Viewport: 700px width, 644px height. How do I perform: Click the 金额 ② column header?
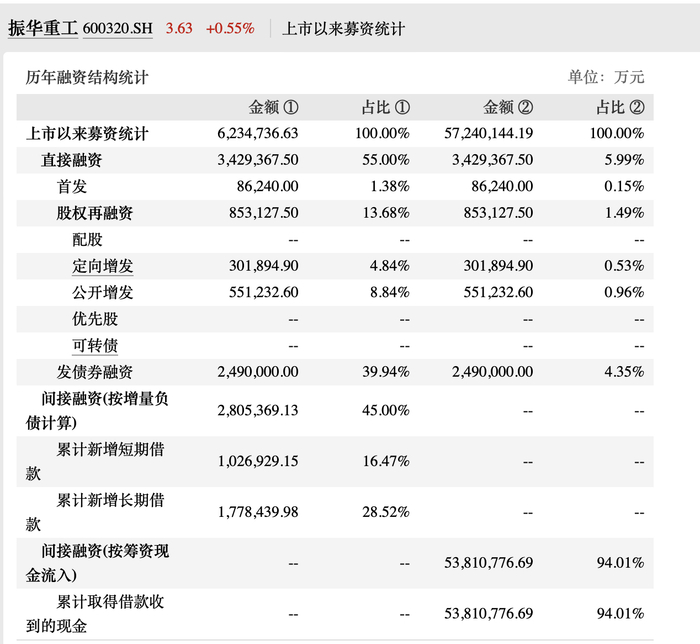coord(508,107)
